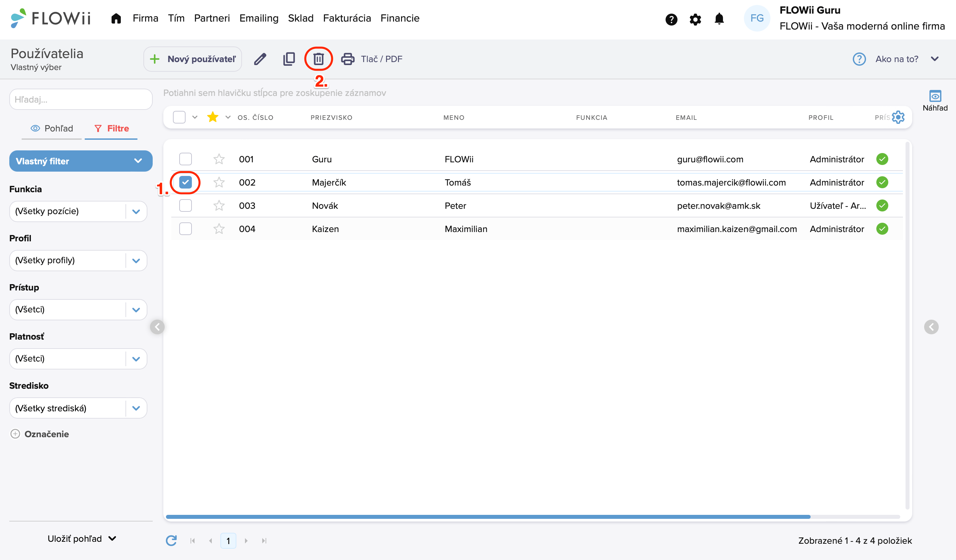Go to previous page of results
956x560 pixels.
coord(210,541)
